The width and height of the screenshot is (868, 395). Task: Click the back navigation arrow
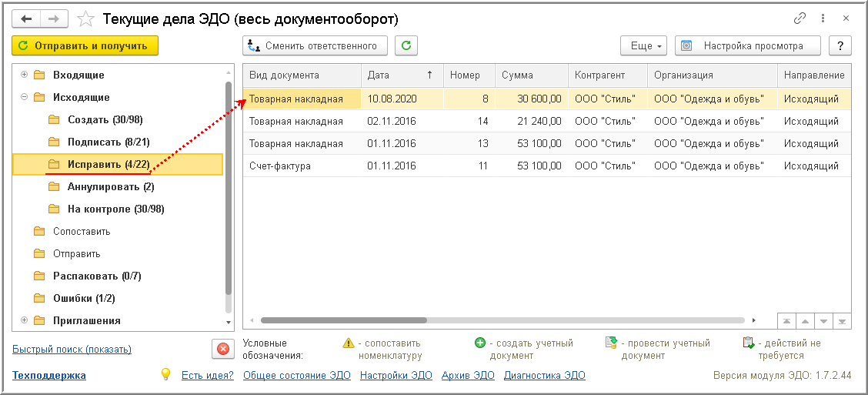coord(26,18)
